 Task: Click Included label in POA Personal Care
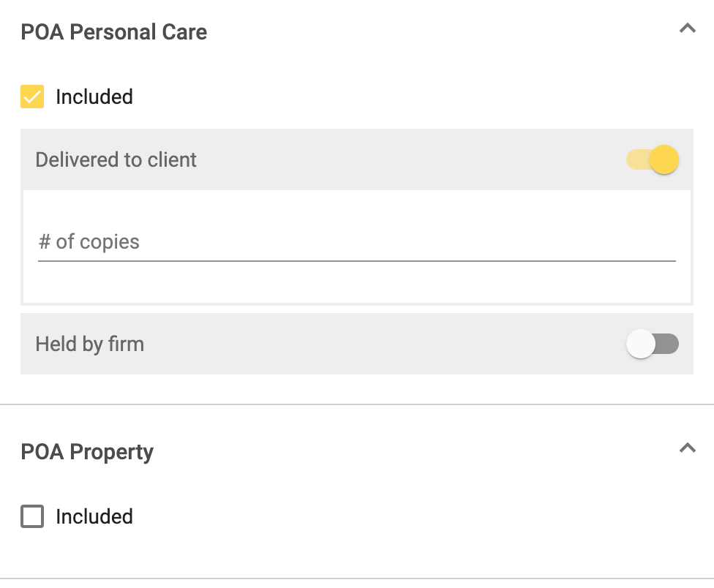(94, 97)
